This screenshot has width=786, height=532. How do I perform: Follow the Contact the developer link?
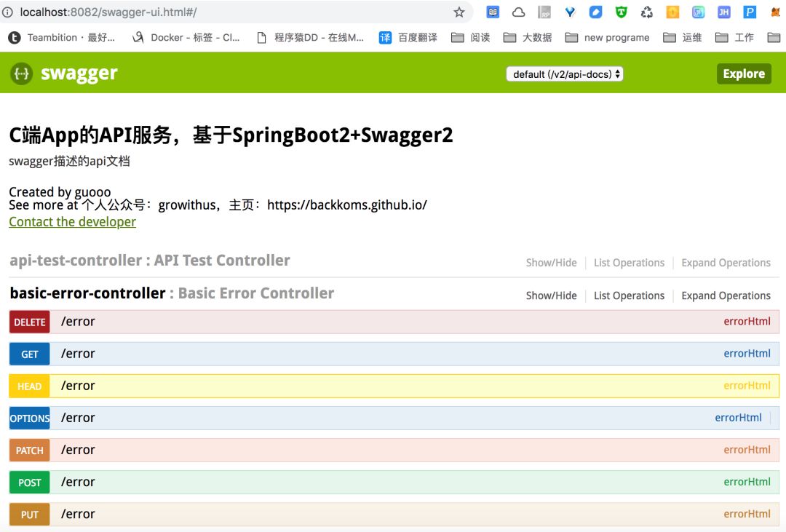pyautogui.click(x=72, y=222)
